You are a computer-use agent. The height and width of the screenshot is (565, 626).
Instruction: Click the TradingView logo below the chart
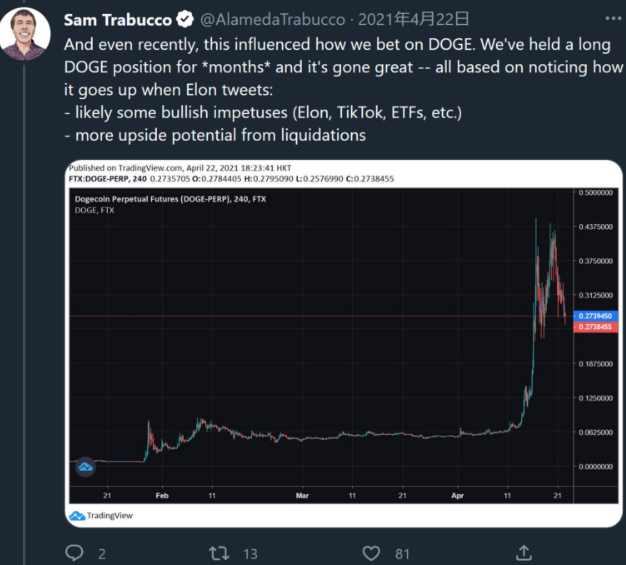101,516
